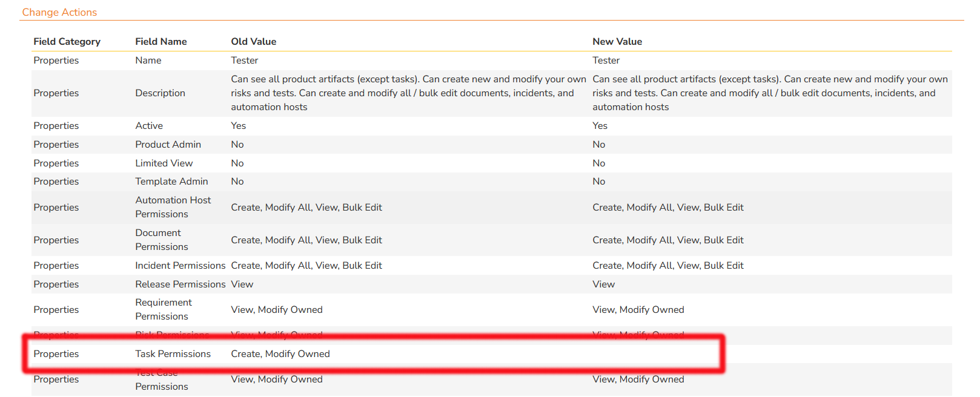Click the Change Actions section heading

[x=59, y=12]
